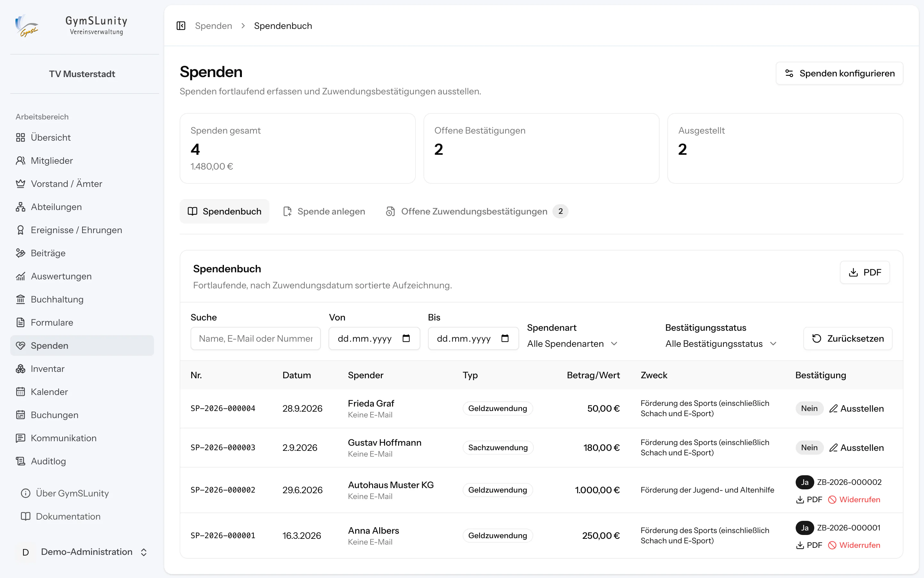Click the Sachzuwendung badge
The image size is (924, 578).
click(498, 448)
